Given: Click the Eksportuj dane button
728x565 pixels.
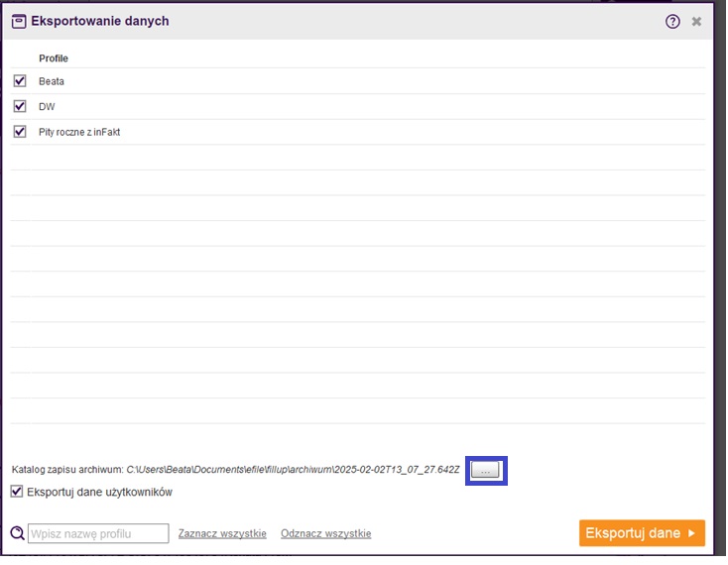Looking at the screenshot, I should [x=642, y=533].
